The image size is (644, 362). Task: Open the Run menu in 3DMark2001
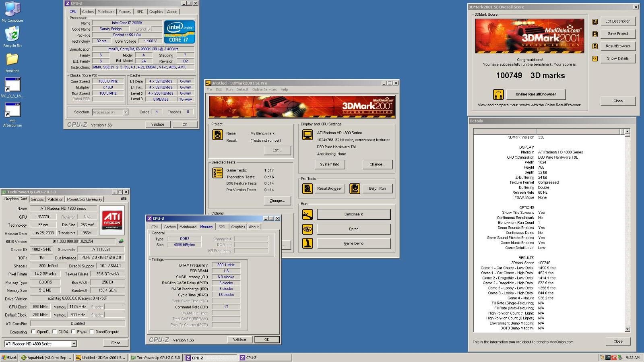pos(229,89)
